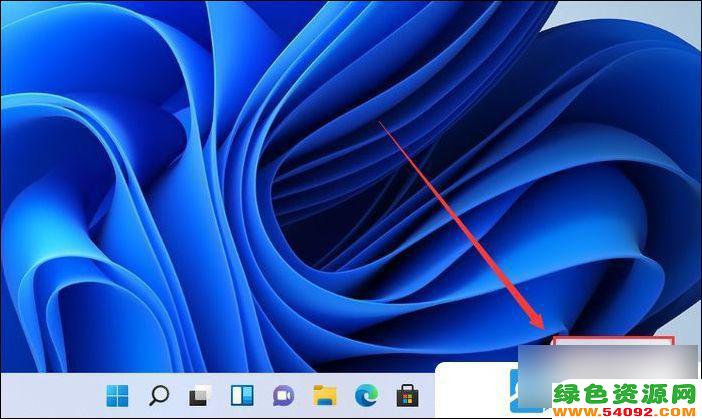702x419 pixels.
Task: Open the Windows Start menu
Action: [118, 396]
